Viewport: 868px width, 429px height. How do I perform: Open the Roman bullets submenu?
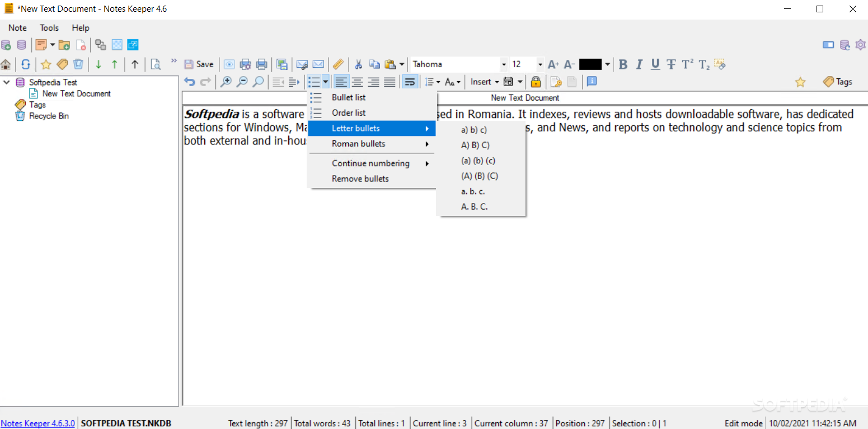372,144
